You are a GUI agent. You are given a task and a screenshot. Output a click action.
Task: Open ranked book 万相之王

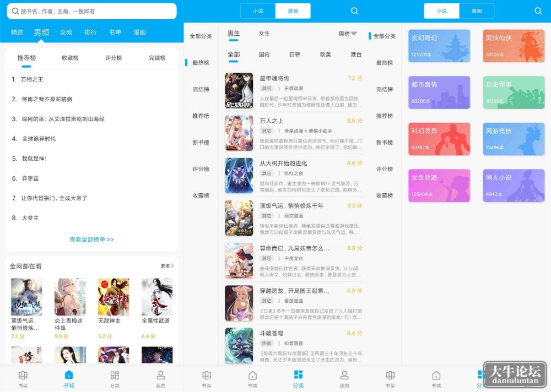(31, 79)
